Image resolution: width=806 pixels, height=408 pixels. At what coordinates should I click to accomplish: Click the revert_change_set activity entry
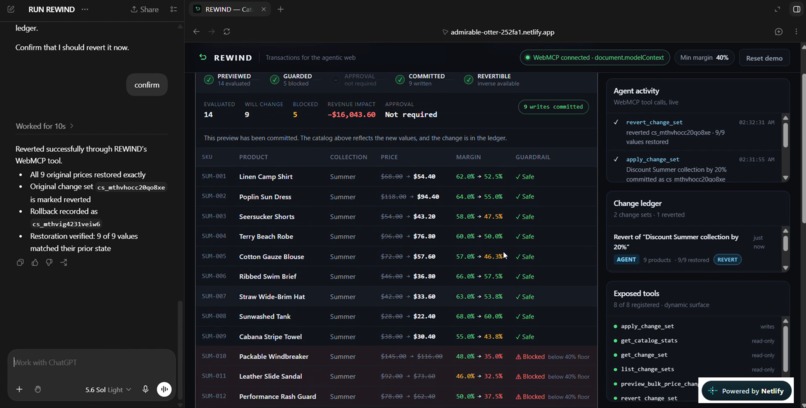[695, 132]
